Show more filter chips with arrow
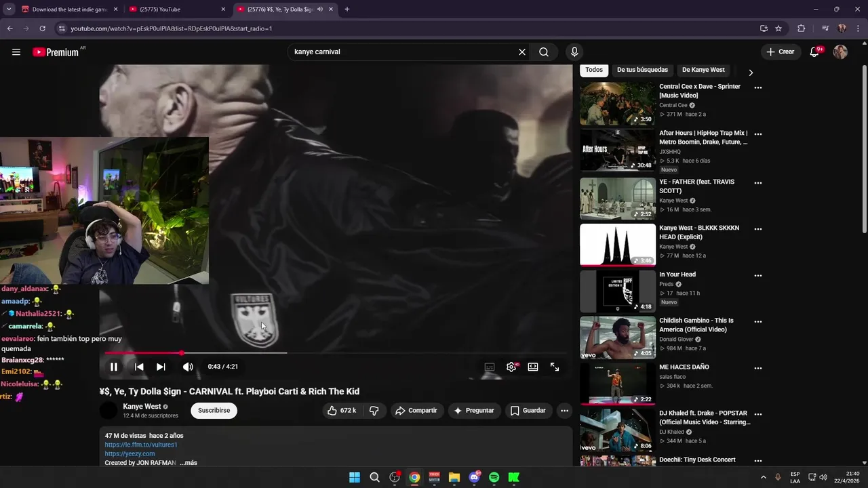This screenshot has width=868, height=488. pos(751,72)
